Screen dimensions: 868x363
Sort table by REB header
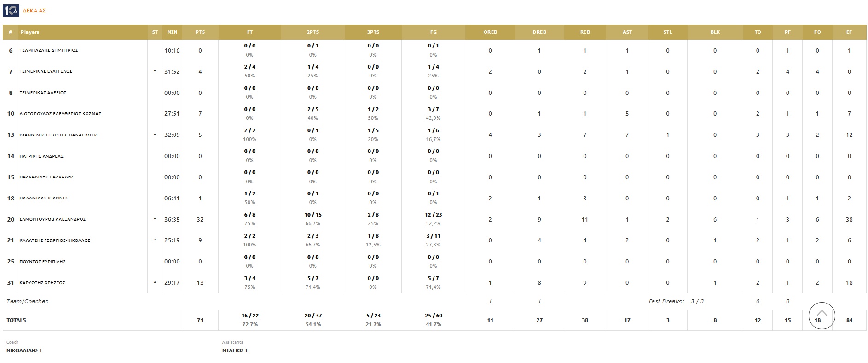coord(585,32)
